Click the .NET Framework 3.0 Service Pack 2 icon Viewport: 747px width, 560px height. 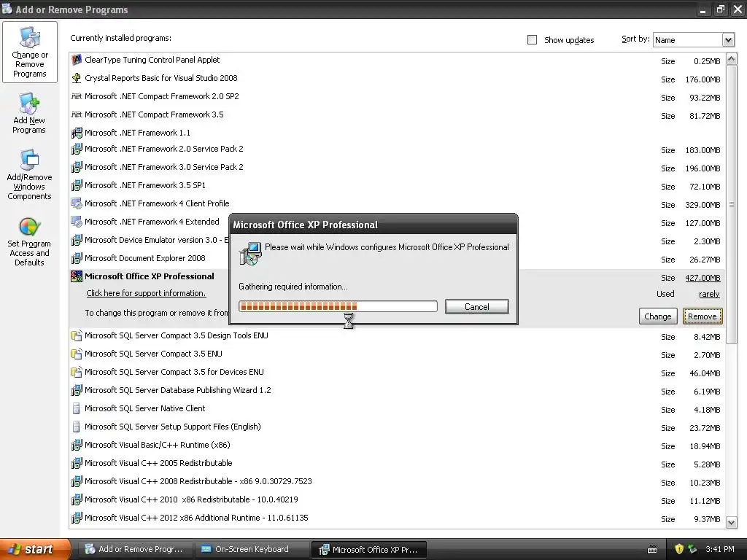click(x=76, y=167)
